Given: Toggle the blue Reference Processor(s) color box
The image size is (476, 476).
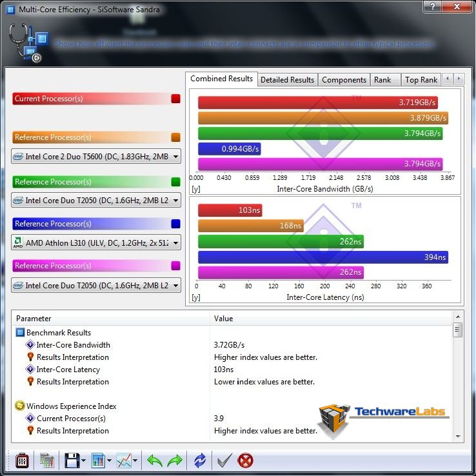Looking at the screenshot, I should click(176, 224).
